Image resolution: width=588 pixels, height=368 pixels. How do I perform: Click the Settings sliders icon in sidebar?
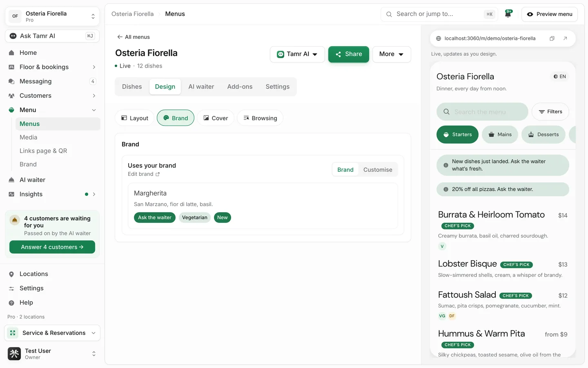pyautogui.click(x=11, y=288)
